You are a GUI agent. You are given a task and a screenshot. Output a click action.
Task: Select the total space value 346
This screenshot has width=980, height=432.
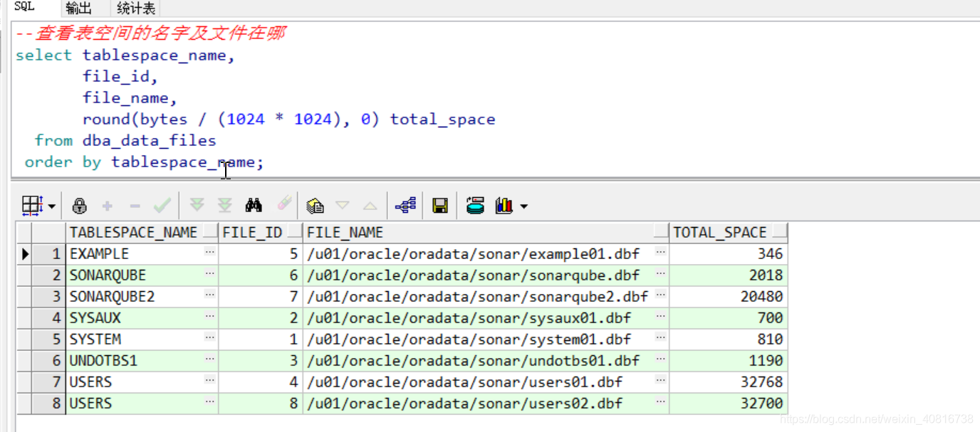click(x=729, y=253)
